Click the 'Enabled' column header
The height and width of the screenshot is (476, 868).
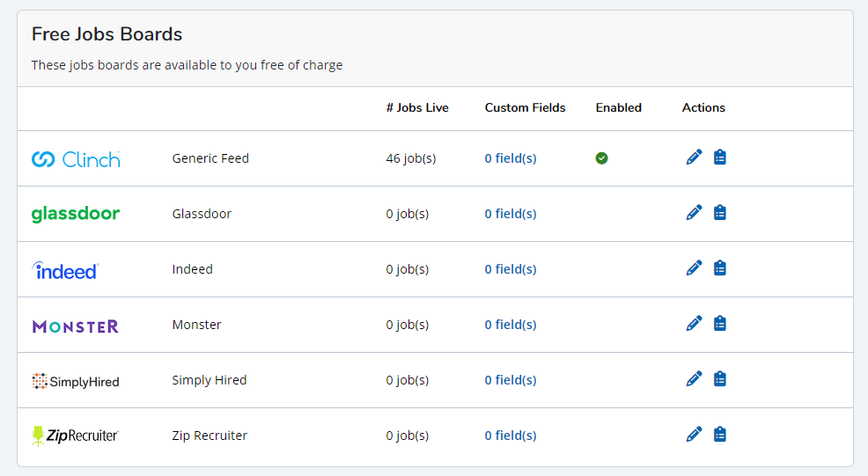618,107
